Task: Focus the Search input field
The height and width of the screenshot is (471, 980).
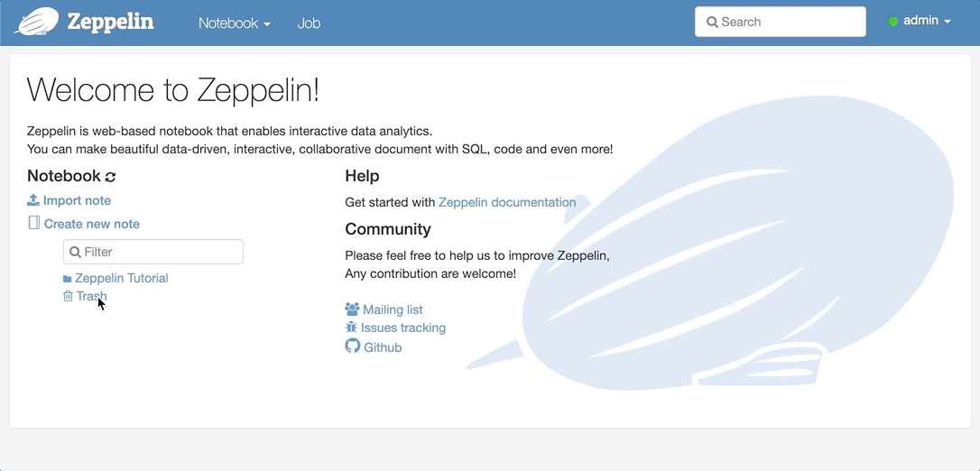Action: click(780, 22)
